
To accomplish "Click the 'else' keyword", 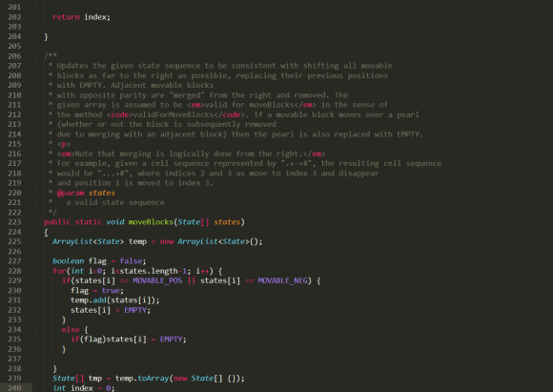I will pos(71,330).
